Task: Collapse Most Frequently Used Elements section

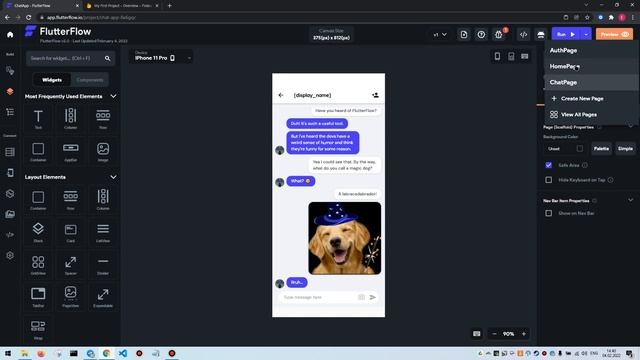Action: coord(113,96)
